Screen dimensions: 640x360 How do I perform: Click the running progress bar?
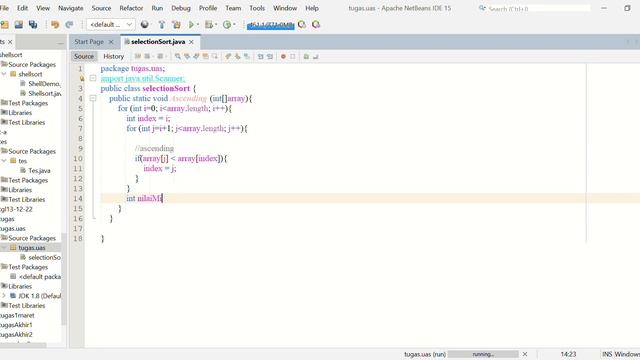click(483, 354)
